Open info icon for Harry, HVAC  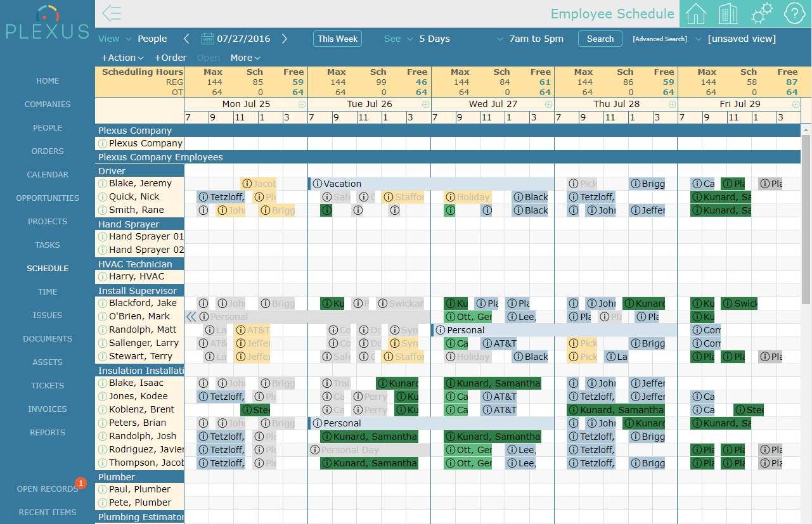(103, 276)
